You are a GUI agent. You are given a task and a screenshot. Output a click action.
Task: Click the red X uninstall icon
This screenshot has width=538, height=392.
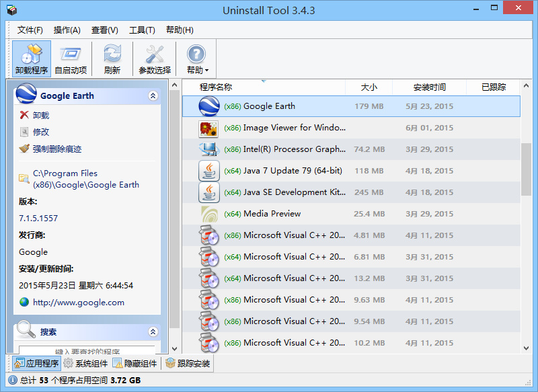(x=24, y=115)
